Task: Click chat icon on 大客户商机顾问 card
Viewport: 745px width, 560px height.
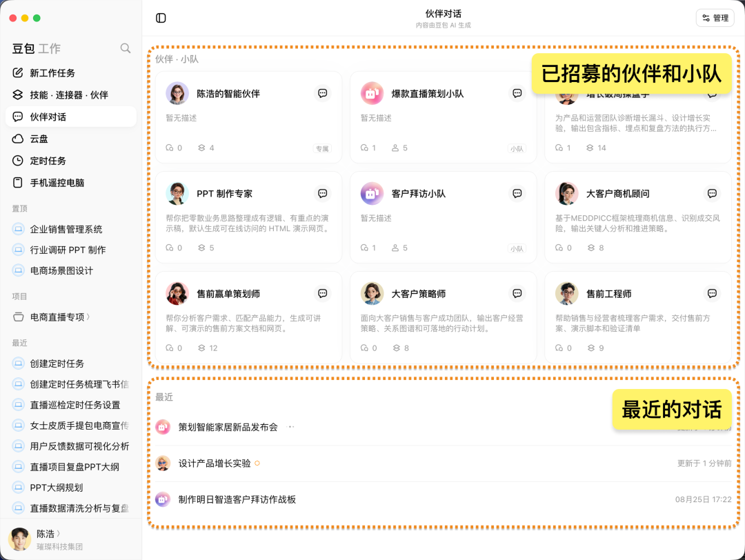Action: (x=712, y=193)
